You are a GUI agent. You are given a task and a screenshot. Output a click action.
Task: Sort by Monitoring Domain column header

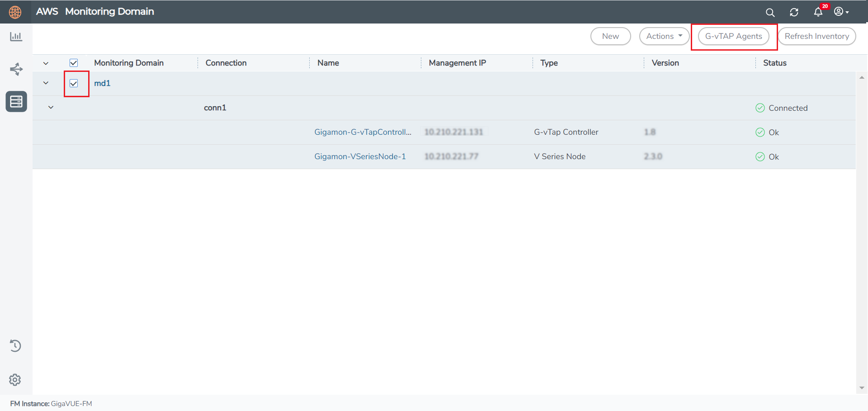129,63
